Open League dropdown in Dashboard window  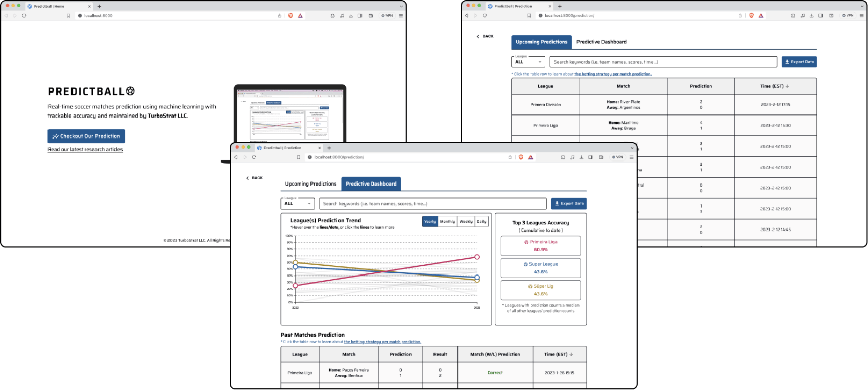point(298,203)
